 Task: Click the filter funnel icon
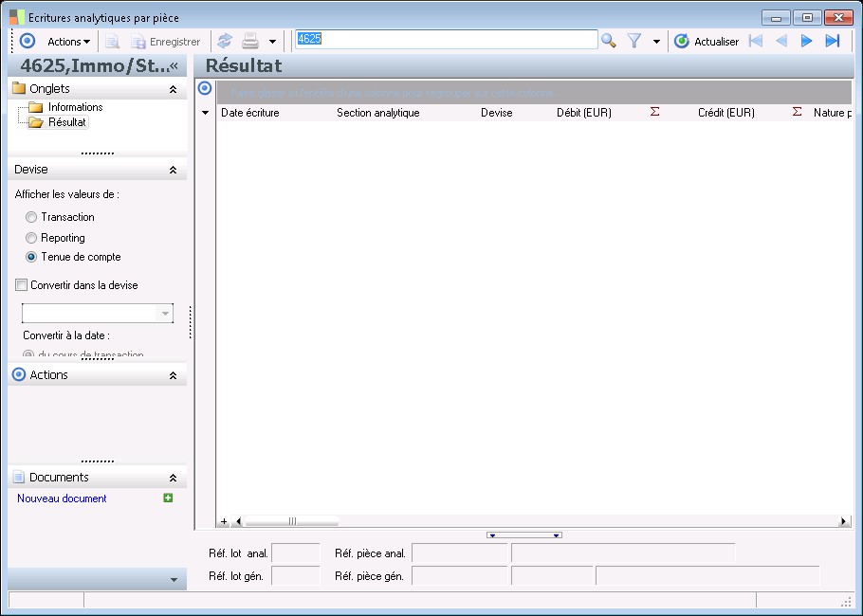[x=634, y=41]
